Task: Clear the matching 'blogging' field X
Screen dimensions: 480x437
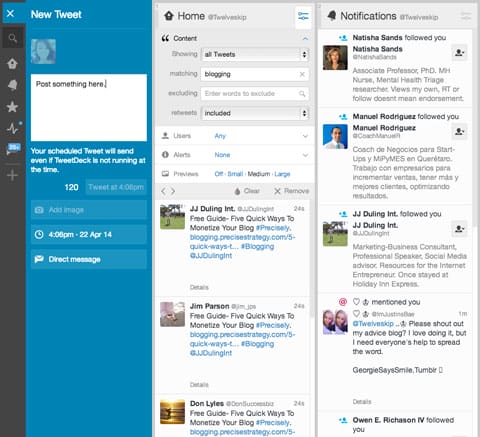Action: click(302, 74)
